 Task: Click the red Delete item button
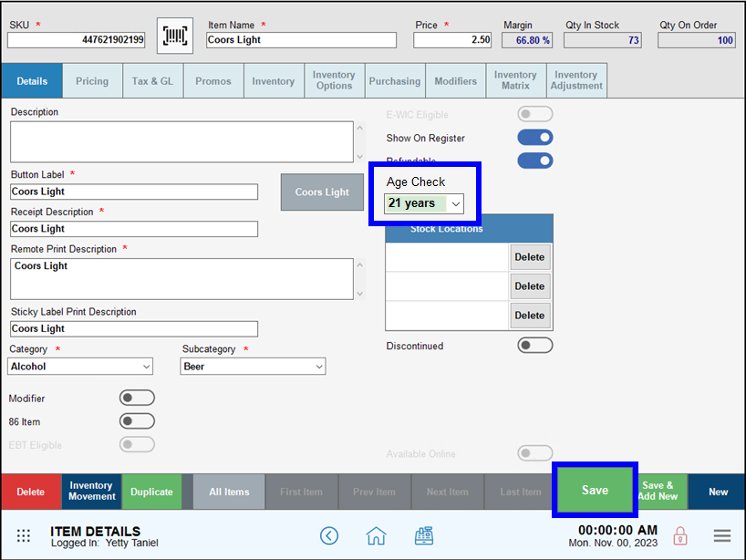pyautogui.click(x=31, y=492)
